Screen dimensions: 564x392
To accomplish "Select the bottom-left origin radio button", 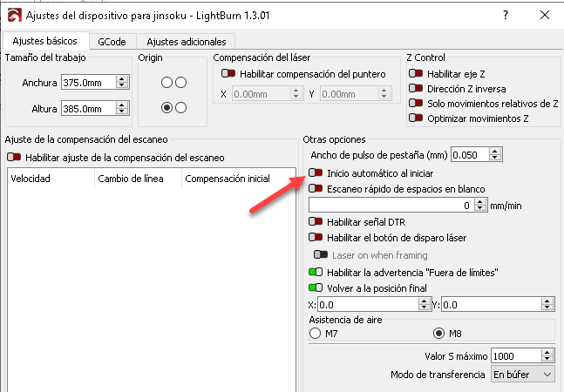I will pos(166,107).
